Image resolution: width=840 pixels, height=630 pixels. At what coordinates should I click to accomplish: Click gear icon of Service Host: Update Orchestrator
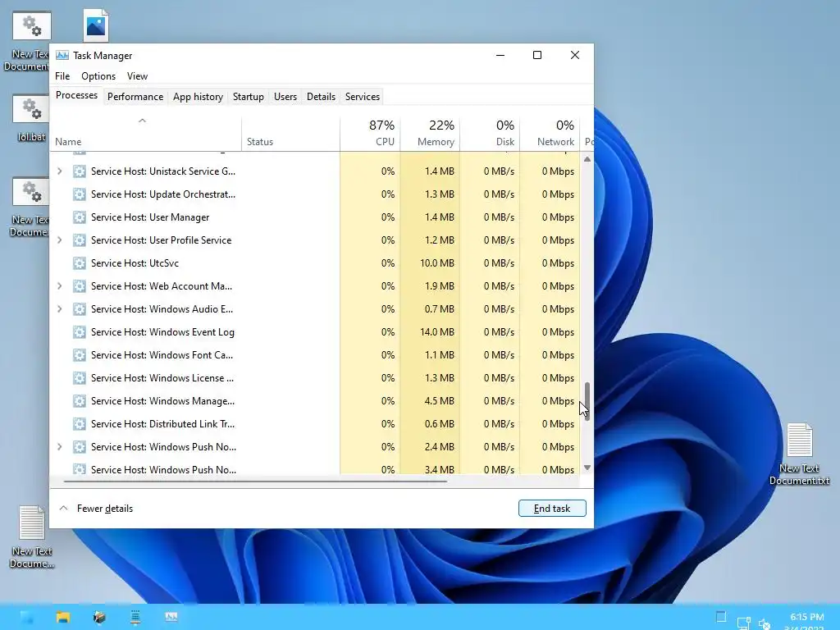(80, 194)
